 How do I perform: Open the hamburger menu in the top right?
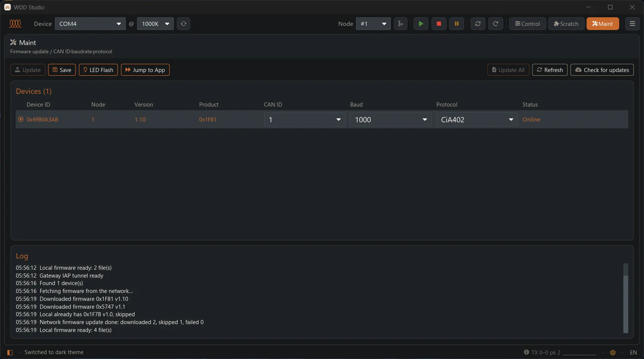pos(632,24)
